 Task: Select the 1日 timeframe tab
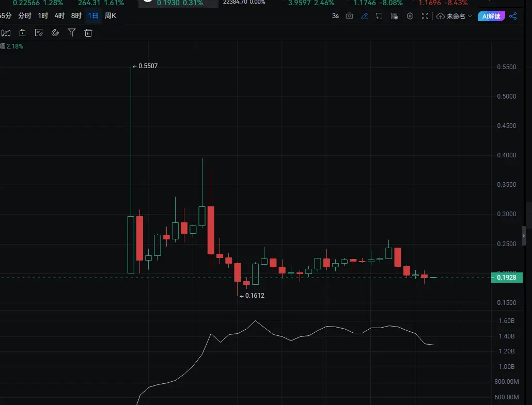93,15
